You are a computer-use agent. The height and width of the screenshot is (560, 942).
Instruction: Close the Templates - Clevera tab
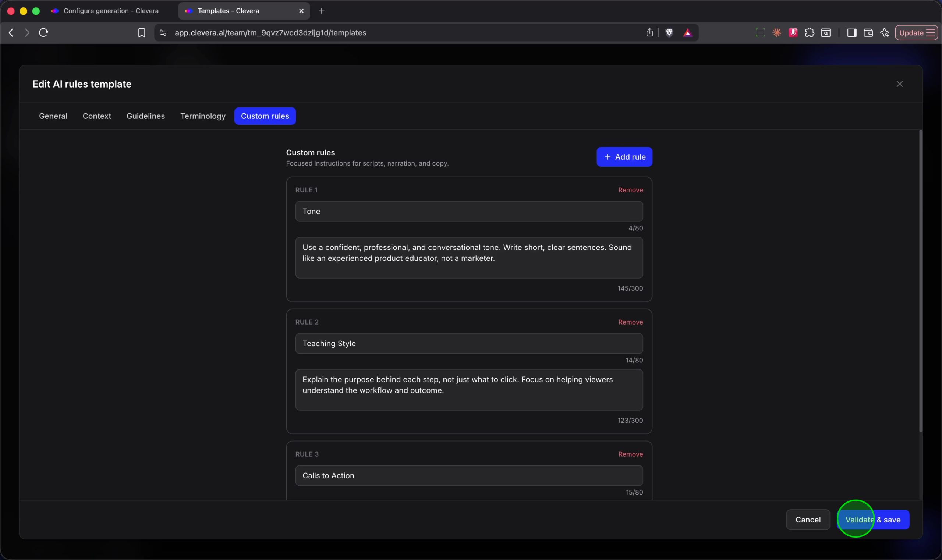pyautogui.click(x=301, y=11)
